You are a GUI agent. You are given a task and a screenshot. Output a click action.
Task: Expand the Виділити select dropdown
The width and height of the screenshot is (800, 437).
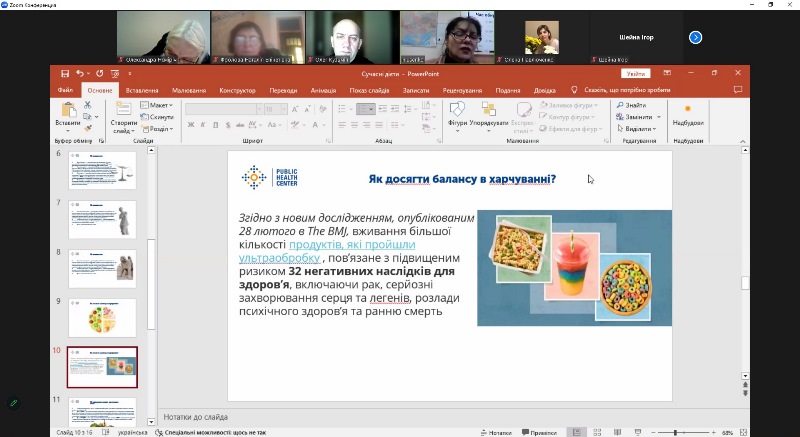click(x=638, y=128)
